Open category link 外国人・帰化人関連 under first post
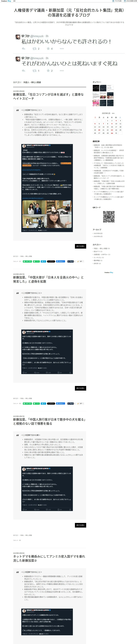This screenshot has height=644, width=138. (26, 256)
